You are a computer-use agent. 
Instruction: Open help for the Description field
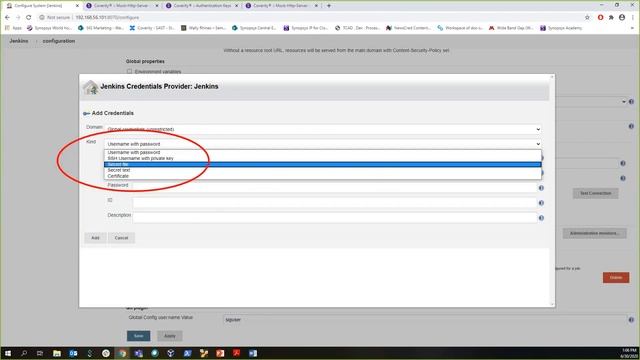(541, 218)
